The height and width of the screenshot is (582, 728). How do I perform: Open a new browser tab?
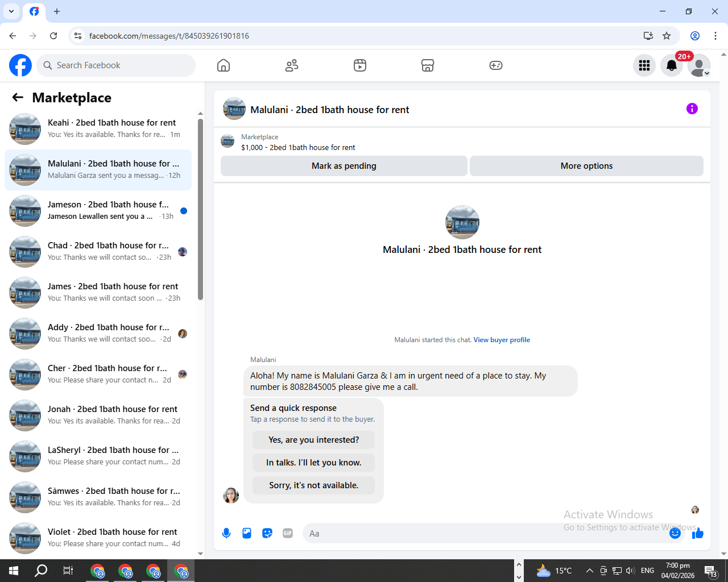tap(57, 11)
